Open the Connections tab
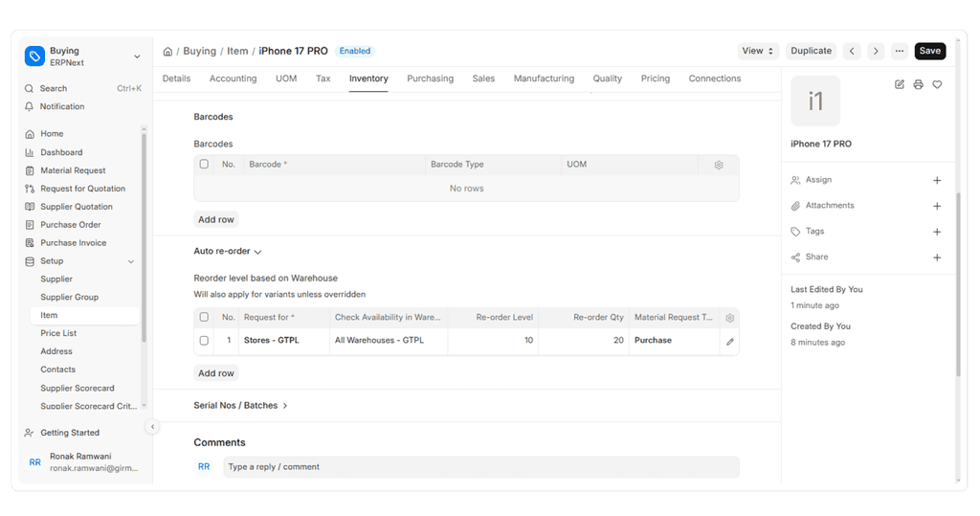This screenshot has height=516, width=980. [x=715, y=79]
